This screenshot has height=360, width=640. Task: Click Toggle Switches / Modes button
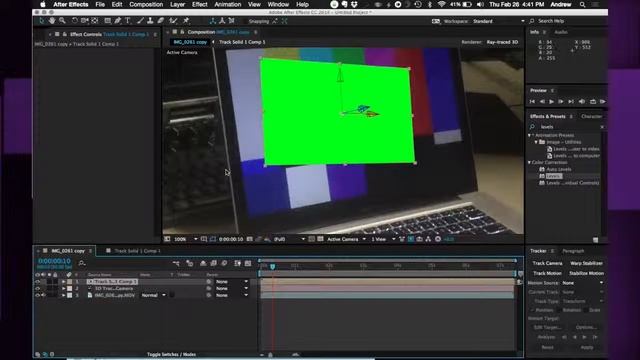pyautogui.click(x=171, y=354)
